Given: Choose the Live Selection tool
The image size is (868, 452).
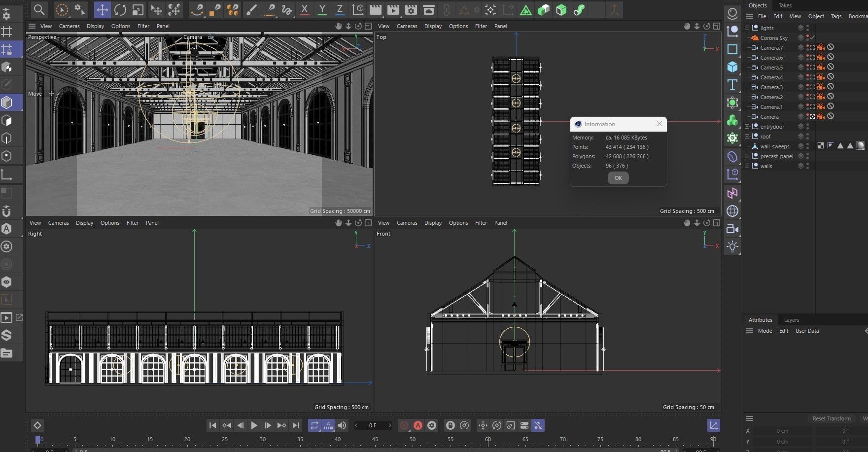Looking at the screenshot, I should [62, 9].
